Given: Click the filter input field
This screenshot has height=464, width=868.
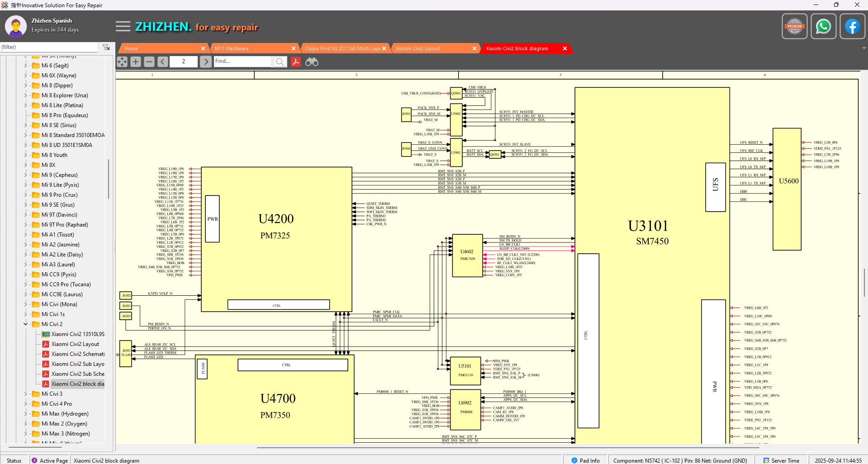Looking at the screenshot, I should (49, 47).
